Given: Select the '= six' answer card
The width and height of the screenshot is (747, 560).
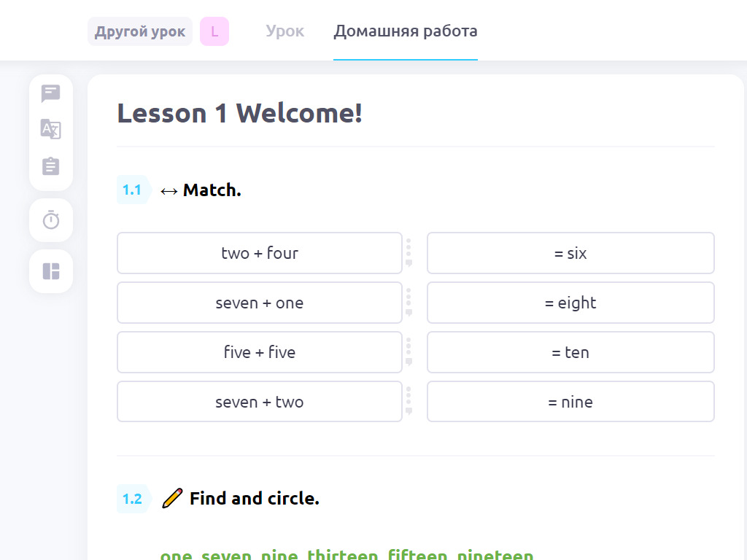Looking at the screenshot, I should (x=570, y=253).
